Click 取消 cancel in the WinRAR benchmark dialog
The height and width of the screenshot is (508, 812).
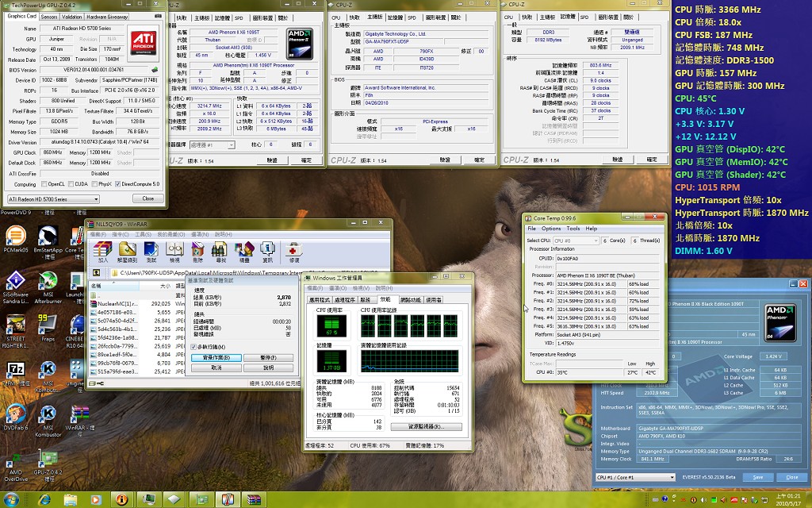[x=216, y=368]
